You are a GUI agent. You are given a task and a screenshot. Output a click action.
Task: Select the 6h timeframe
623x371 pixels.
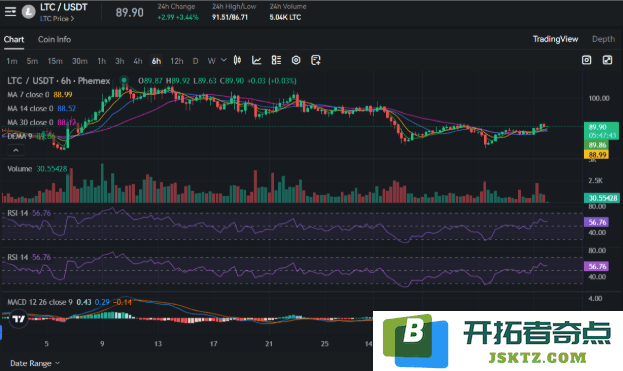point(156,61)
